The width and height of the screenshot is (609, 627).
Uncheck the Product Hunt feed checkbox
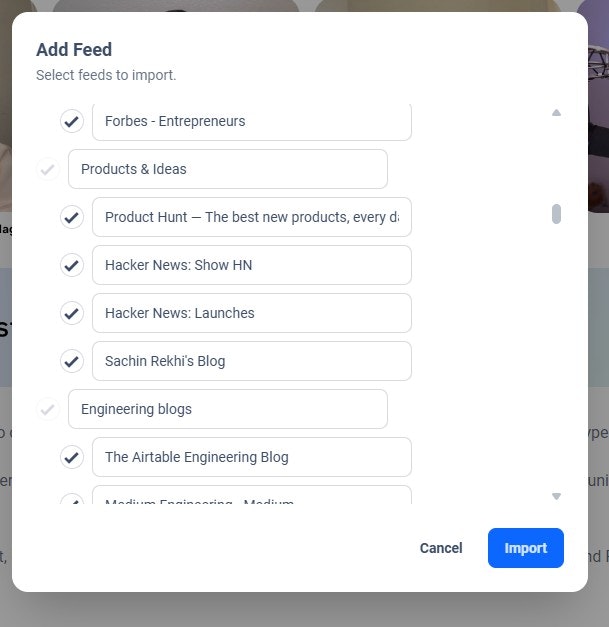click(72, 217)
